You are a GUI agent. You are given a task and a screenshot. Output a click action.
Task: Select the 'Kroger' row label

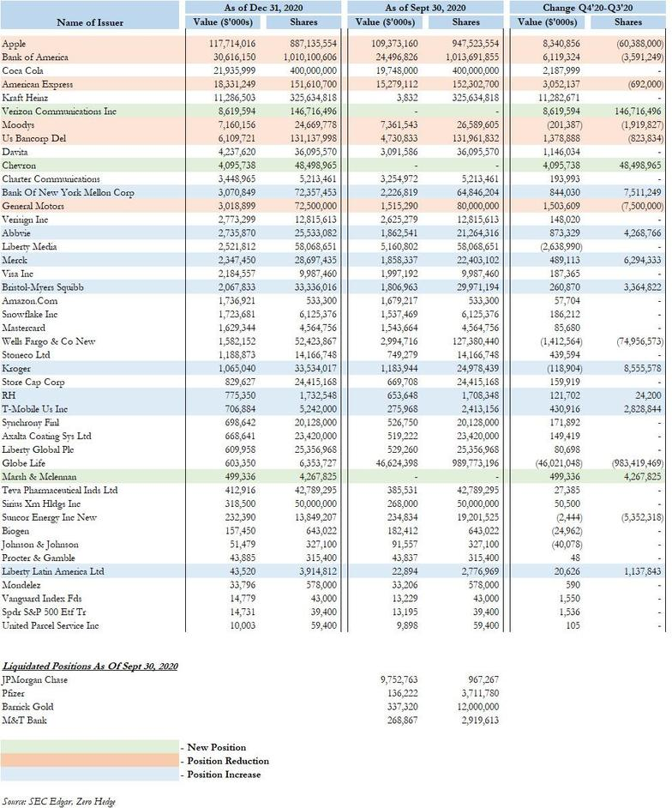(x=16, y=369)
